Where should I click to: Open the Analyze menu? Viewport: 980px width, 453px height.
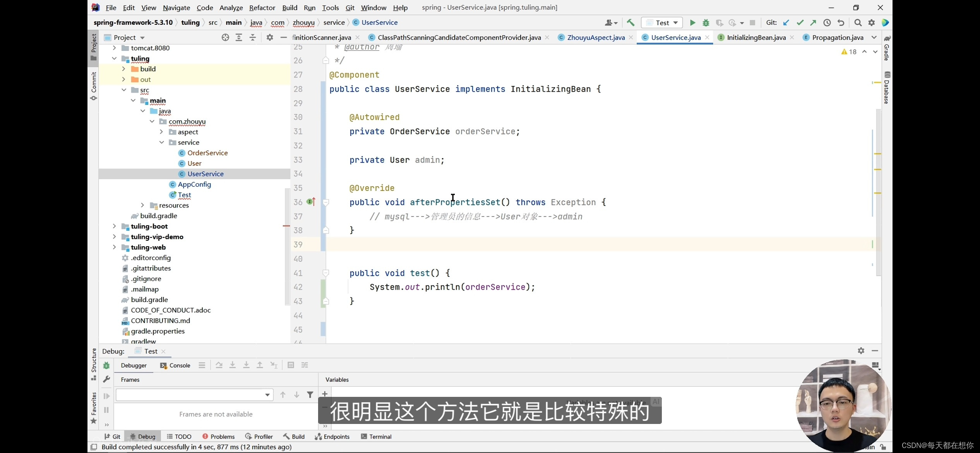[231, 8]
